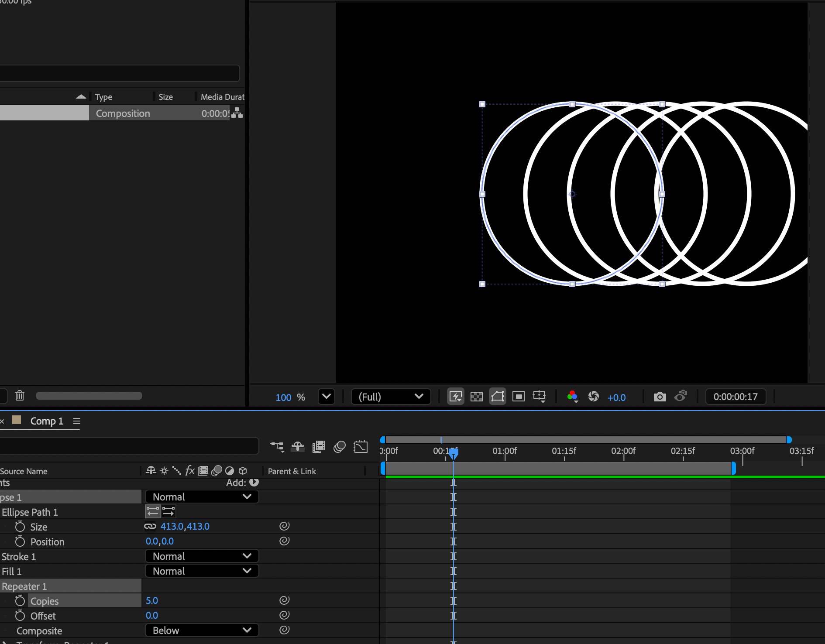Open the Composite 'Below' dropdown
The width and height of the screenshot is (825, 644).
tap(202, 630)
